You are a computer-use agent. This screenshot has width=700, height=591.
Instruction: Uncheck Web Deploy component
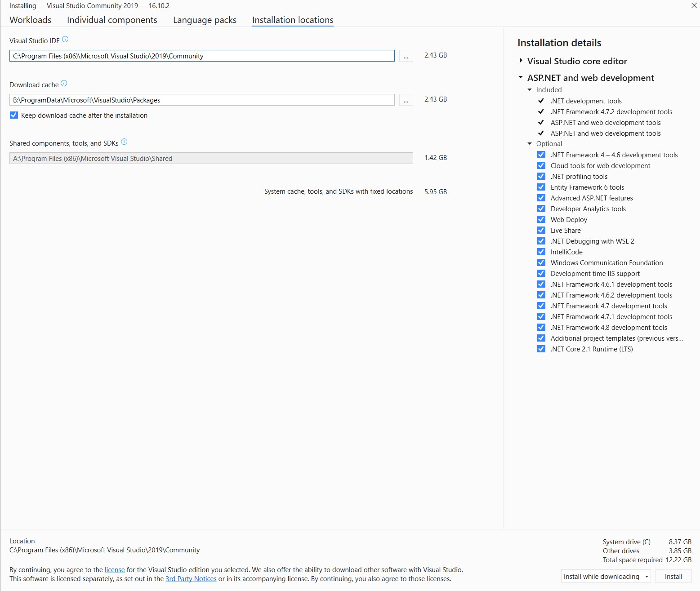[x=541, y=219]
